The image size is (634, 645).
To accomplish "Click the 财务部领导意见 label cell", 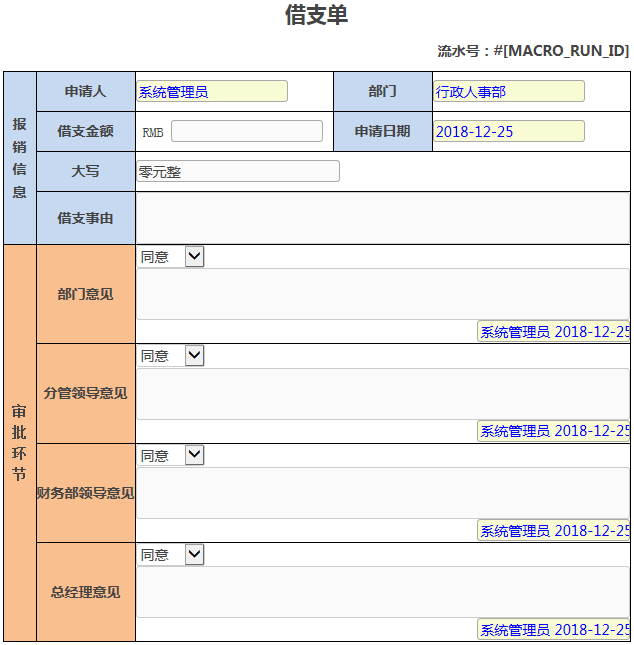I will pos(86,493).
